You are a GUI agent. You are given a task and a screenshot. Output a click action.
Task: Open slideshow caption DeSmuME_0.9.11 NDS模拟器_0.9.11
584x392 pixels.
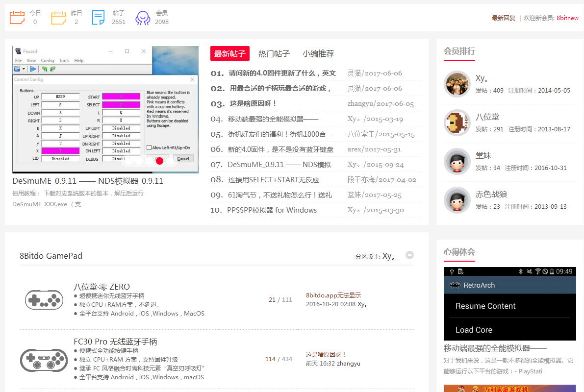(87, 181)
